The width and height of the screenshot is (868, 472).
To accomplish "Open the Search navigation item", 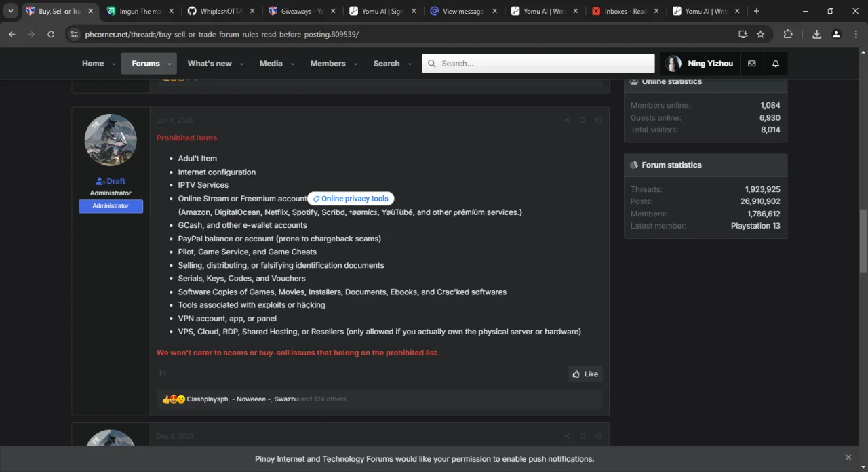I will coord(387,64).
